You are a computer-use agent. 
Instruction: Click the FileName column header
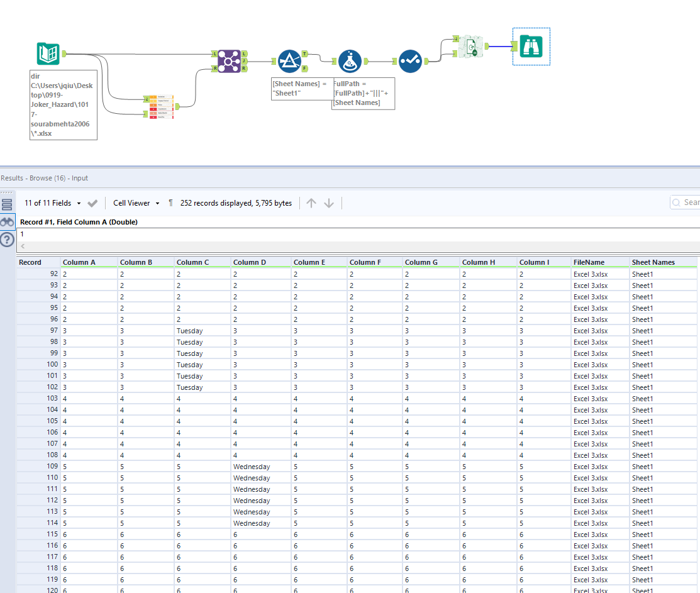click(x=589, y=262)
